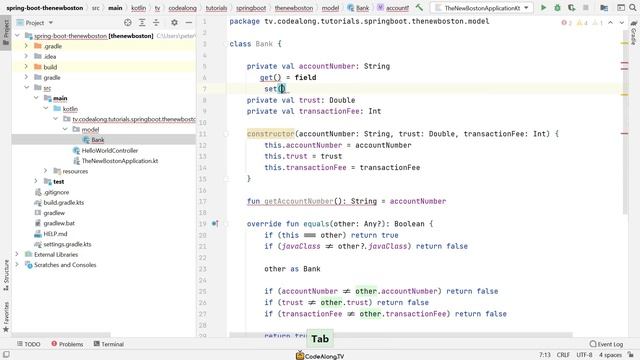Expand the test folder

pos(36,181)
